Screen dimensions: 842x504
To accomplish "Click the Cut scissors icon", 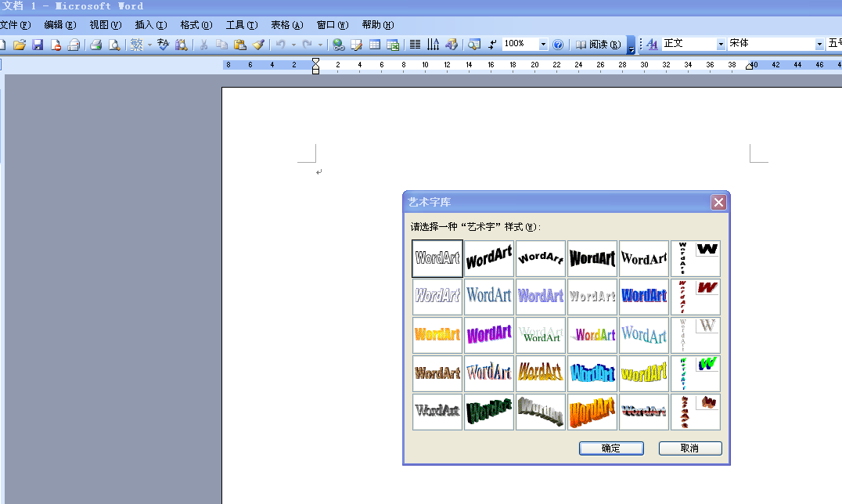I will [203, 45].
